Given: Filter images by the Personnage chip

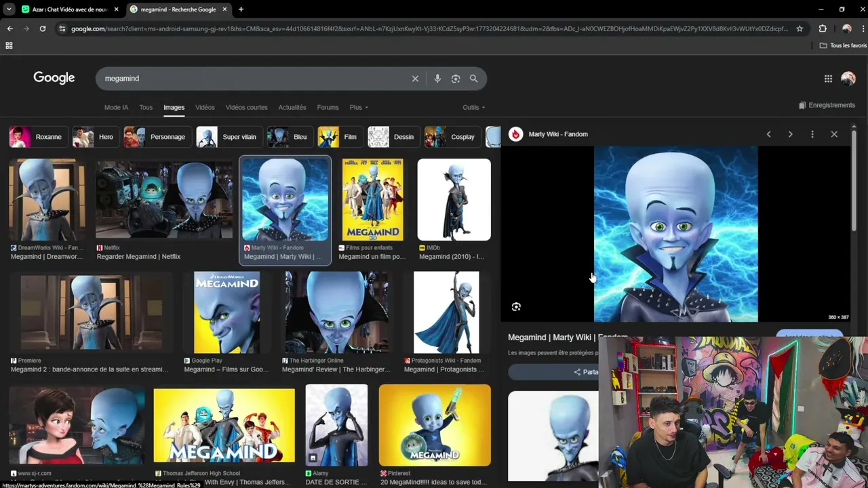Looking at the screenshot, I should (157, 137).
